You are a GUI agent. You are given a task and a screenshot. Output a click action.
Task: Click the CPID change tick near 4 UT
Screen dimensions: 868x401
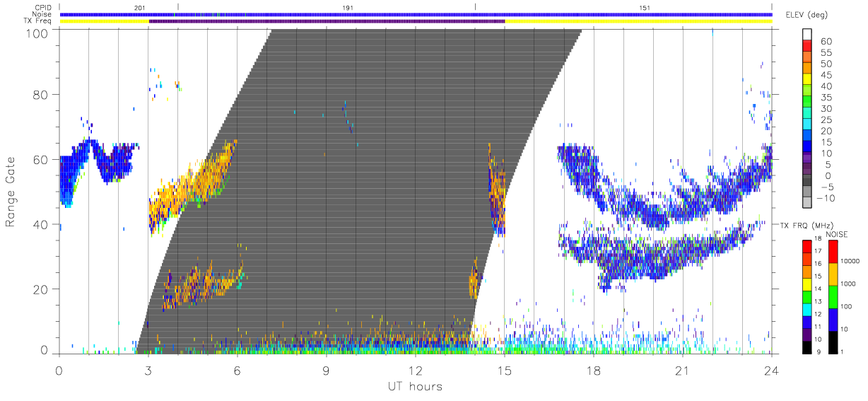tap(178, 7)
